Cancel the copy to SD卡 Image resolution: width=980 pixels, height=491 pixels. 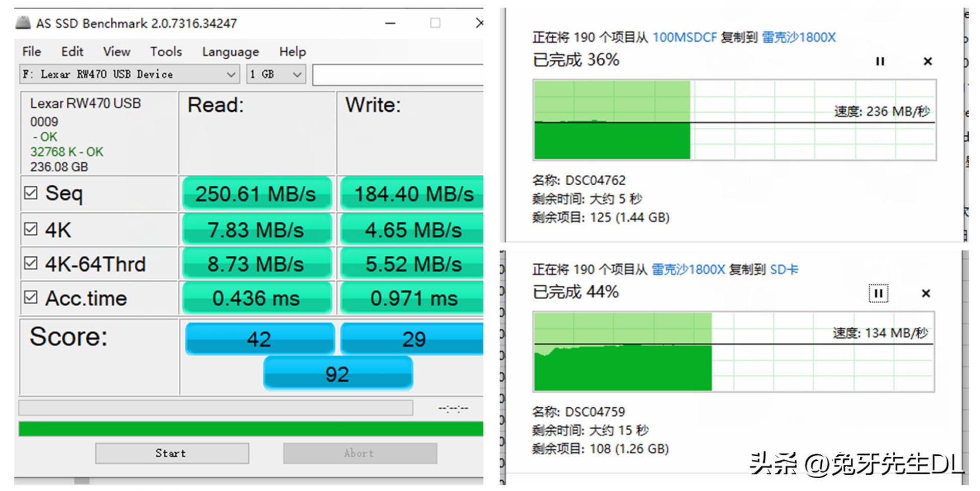pyautogui.click(x=925, y=293)
